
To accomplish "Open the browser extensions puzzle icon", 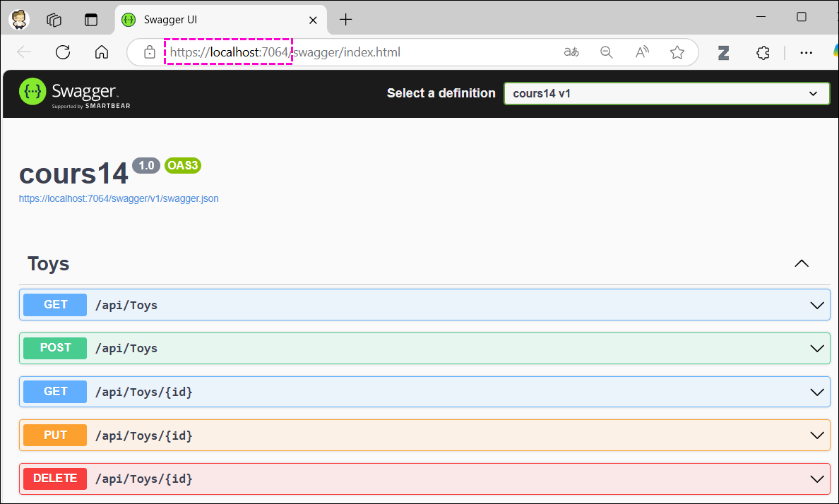I will click(763, 52).
